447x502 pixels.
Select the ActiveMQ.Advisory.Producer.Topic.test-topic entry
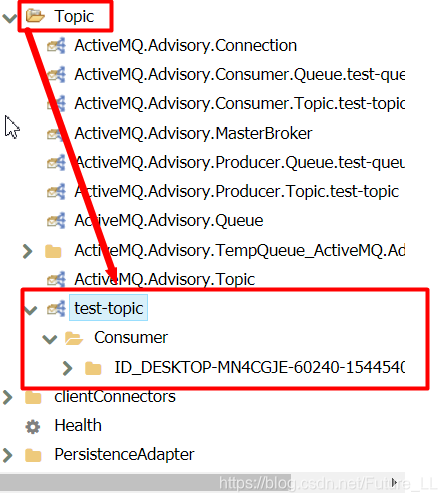[x=237, y=192]
